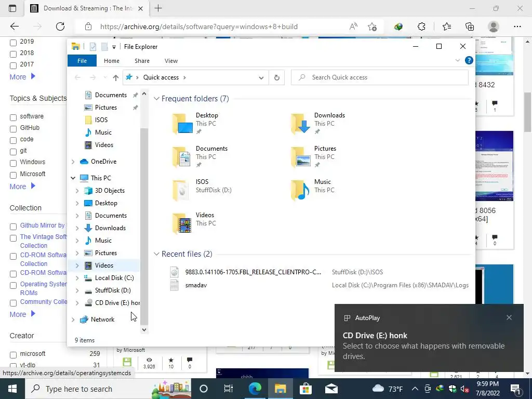
Task: Open Task View on taskbar
Action: [x=229, y=389]
